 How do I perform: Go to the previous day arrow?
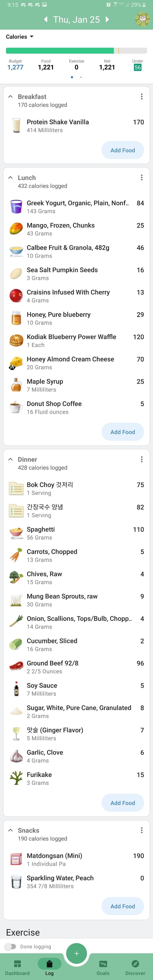46,19
